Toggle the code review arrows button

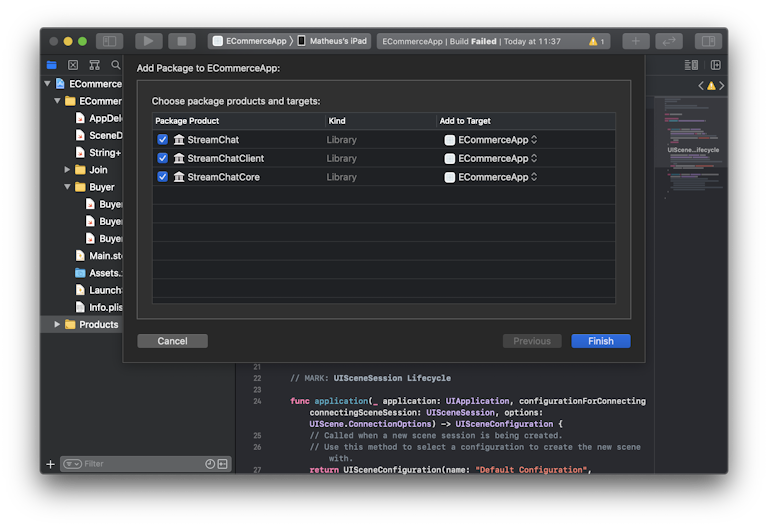[x=669, y=41]
